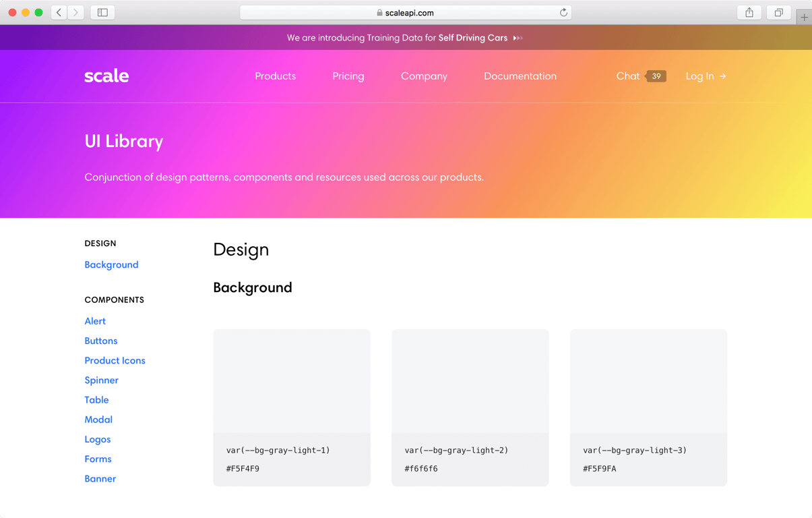Open Chat from the header

click(x=627, y=76)
